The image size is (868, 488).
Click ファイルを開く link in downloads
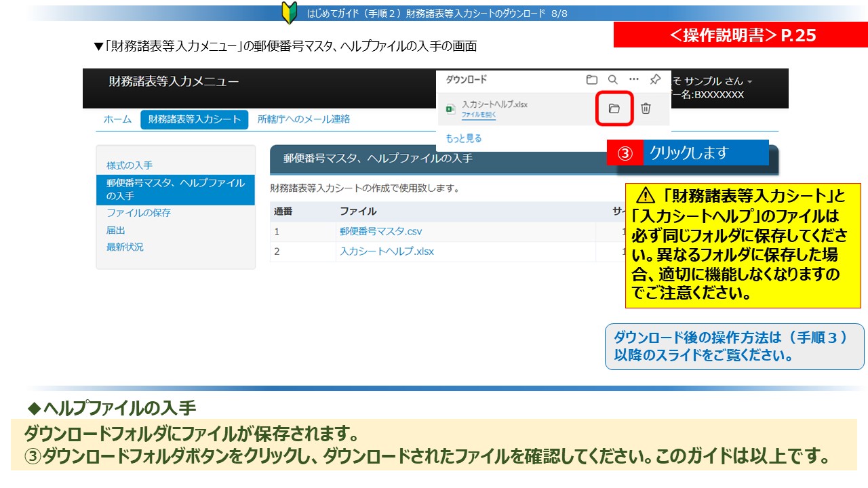pos(479,115)
